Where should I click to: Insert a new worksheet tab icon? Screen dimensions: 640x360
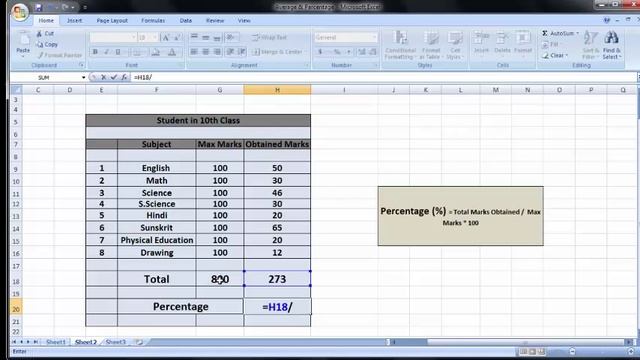(139, 342)
